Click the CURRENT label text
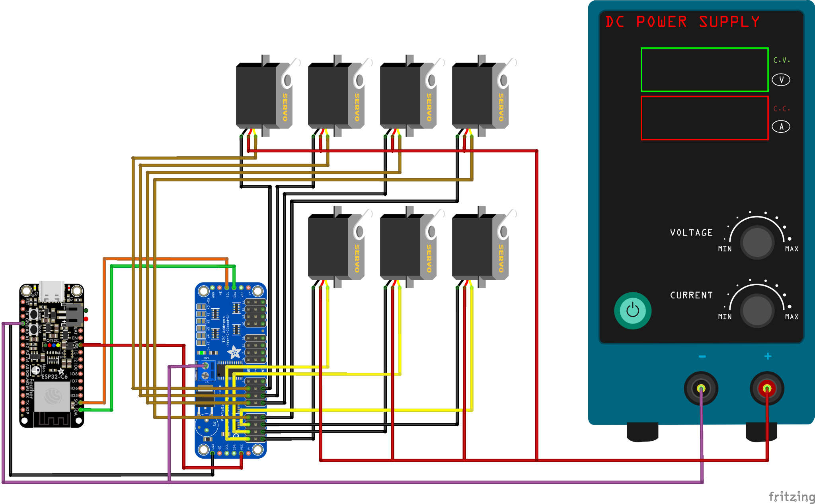 [691, 295]
